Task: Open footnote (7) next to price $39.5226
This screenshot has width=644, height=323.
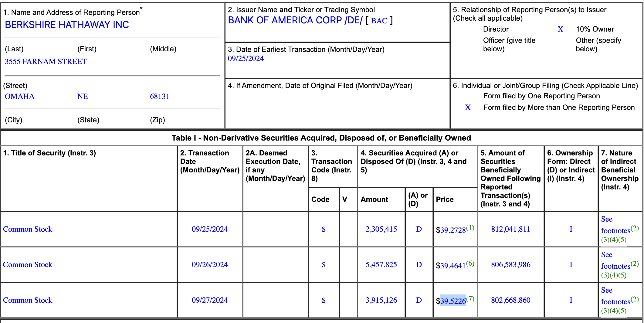Action: (x=470, y=299)
